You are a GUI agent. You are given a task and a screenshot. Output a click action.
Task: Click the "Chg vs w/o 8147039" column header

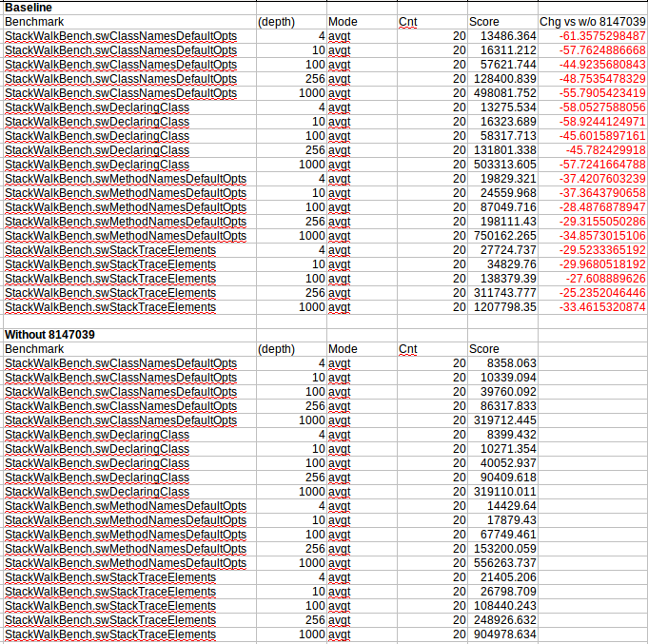click(592, 21)
